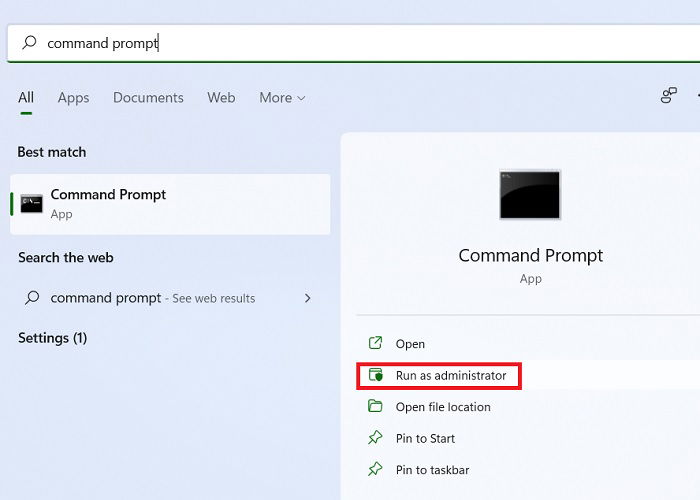Click in the search text field
Image resolution: width=700 pixels, height=500 pixels.
point(354,43)
